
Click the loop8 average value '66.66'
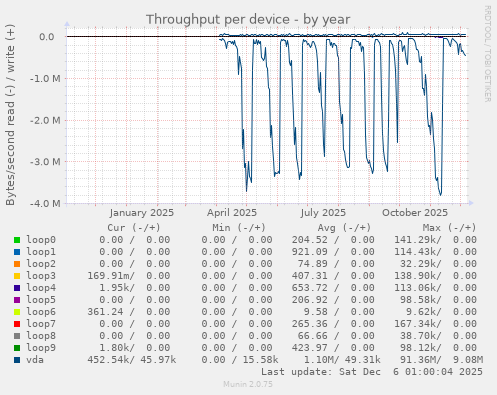pyautogui.click(x=313, y=336)
